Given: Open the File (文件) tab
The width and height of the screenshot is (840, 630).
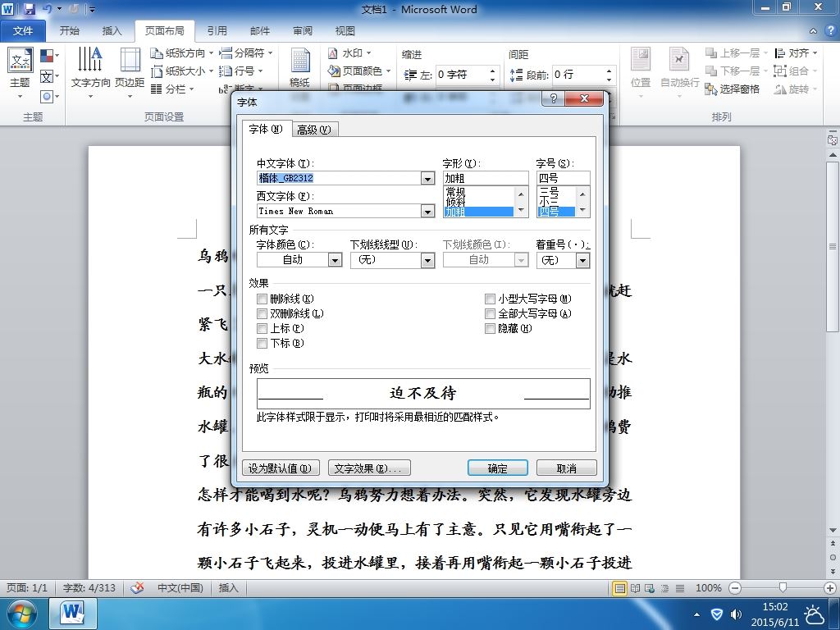Looking at the screenshot, I should (22, 30).
